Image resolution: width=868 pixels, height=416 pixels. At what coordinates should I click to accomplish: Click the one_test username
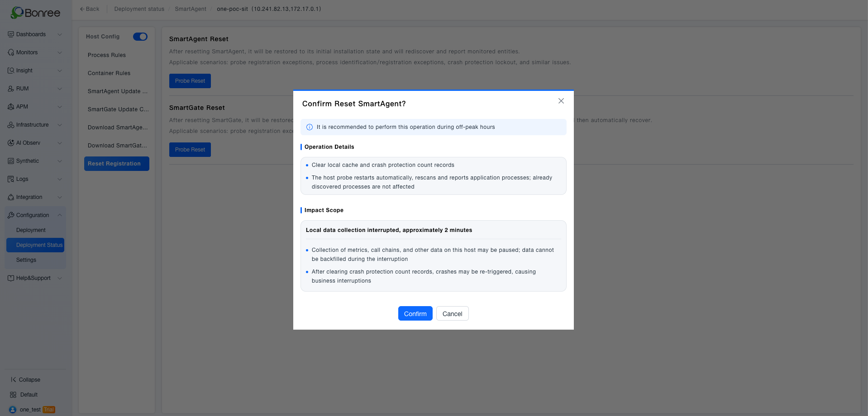tap(30, 410)
